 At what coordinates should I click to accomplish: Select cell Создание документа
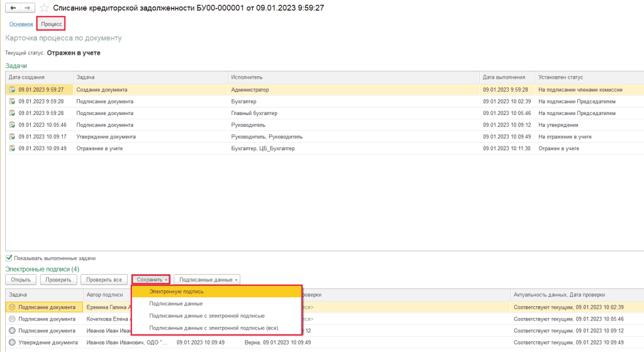pyautogui.click(x=150, y=89)
